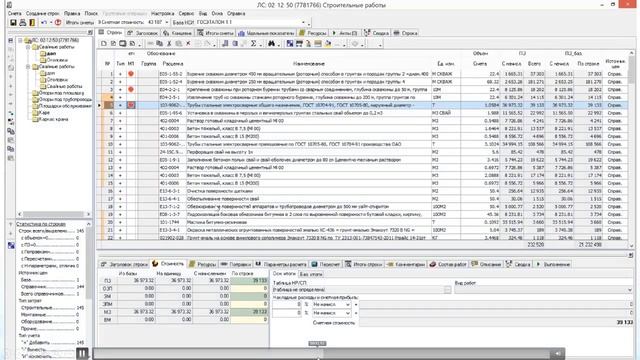Viewport: 640px width, 360px height.
Task: Click the red mark in row 1 МП column
Action: (x=131, y=74)
